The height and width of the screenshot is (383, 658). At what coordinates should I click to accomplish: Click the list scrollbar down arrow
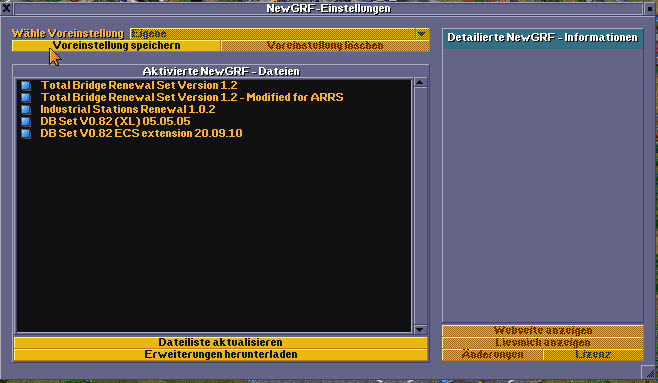click(420, 329)
